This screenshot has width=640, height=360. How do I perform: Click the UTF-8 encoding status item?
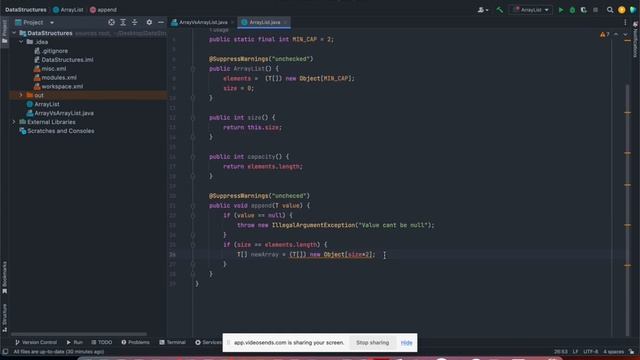[x=591, y=351]
